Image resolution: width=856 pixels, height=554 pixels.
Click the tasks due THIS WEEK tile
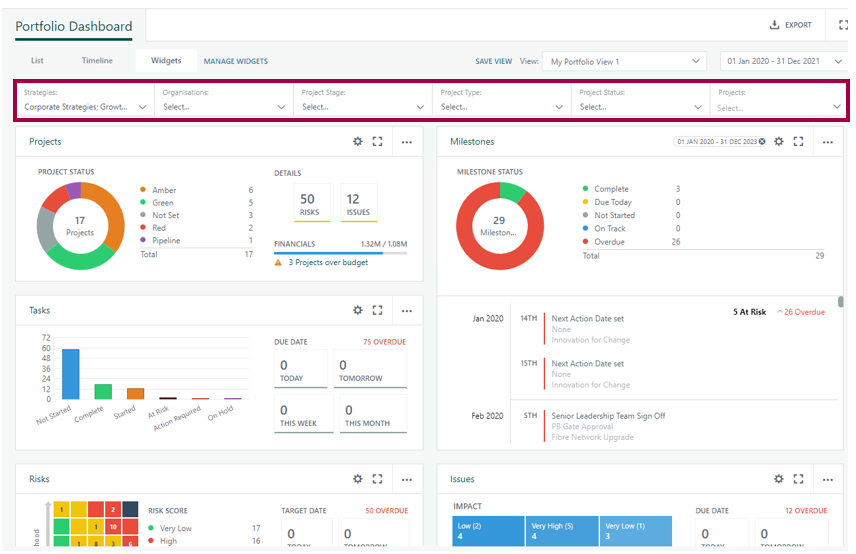tap(304, 414)
